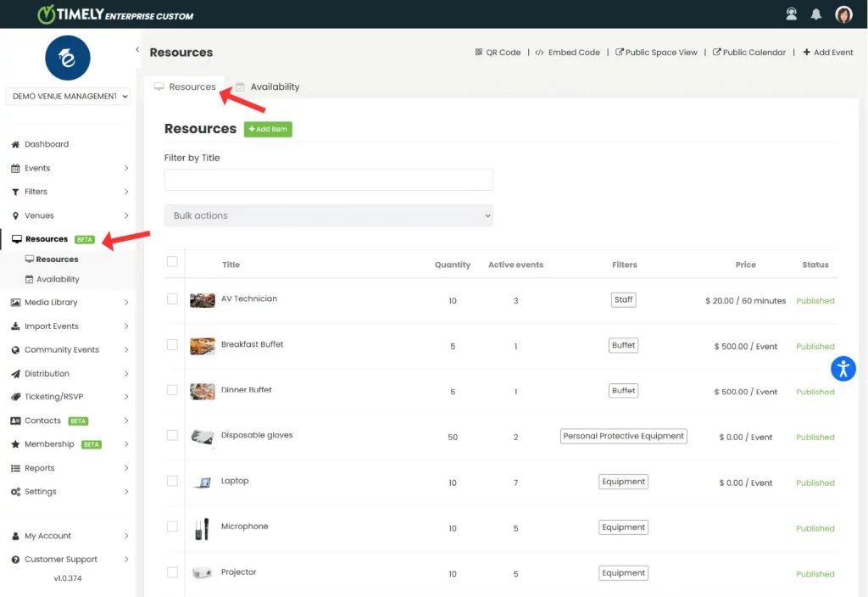The height and width of the screenshot is (597, 868).
Task: Open the Dashboard menu item
Action: click(47, 144)
